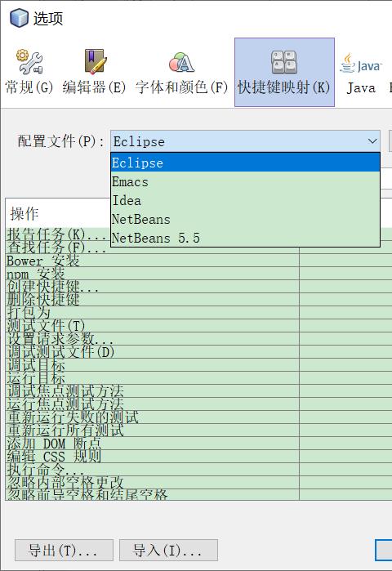
Task: Click the Import (导入) button
Action: point(168,550)
